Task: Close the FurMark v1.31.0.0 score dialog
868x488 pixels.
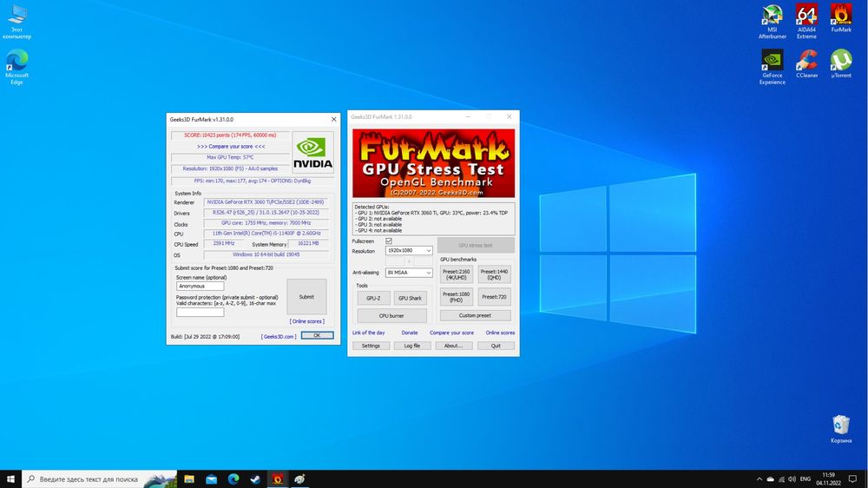Action: (334, 119)
